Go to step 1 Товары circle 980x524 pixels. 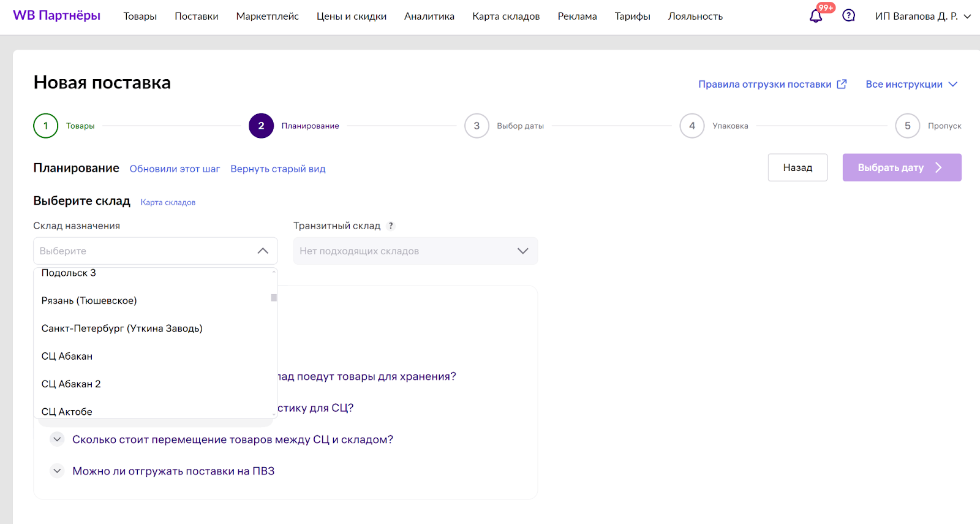coord(45,126)
